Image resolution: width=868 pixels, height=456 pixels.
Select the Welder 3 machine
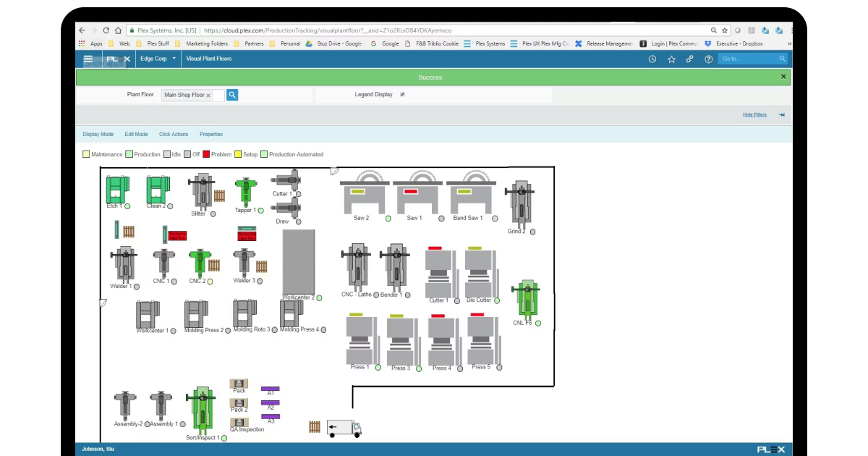point(244,263)
